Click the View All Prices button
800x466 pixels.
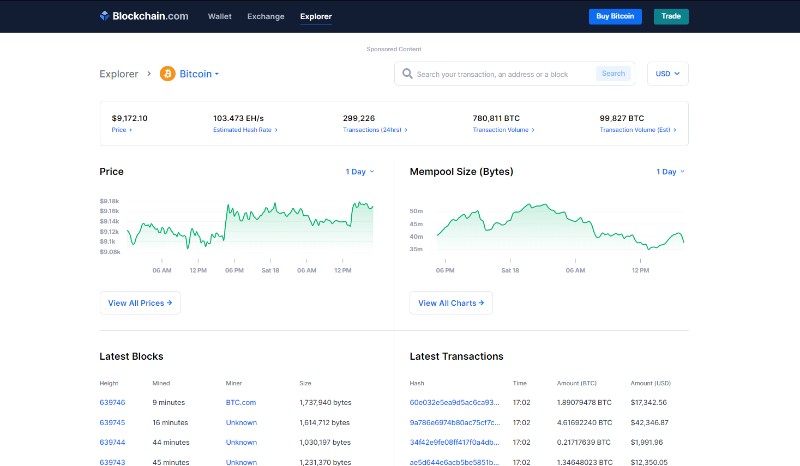[x=140, y=303]
